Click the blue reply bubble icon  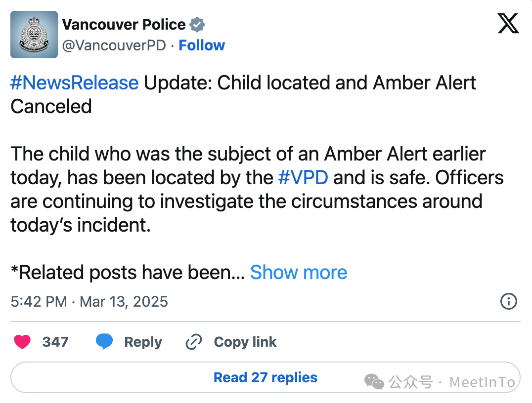click(x=104, y=341)
